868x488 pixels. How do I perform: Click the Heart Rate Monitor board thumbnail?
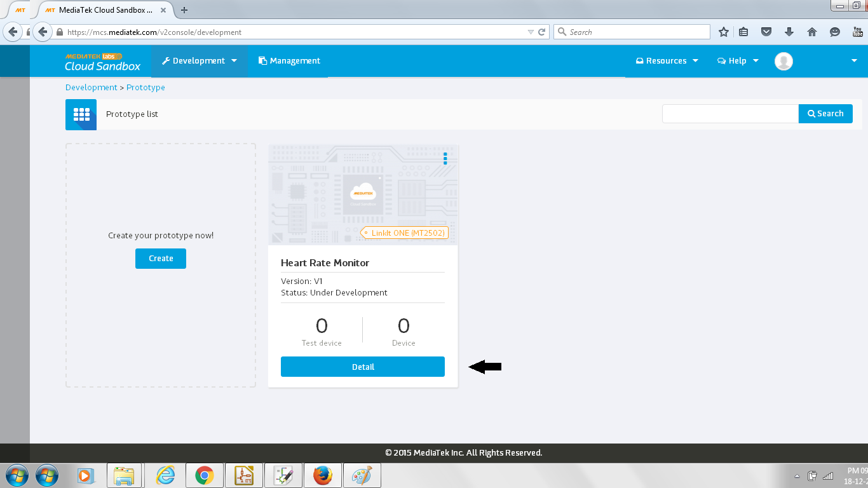click(363, 194)
